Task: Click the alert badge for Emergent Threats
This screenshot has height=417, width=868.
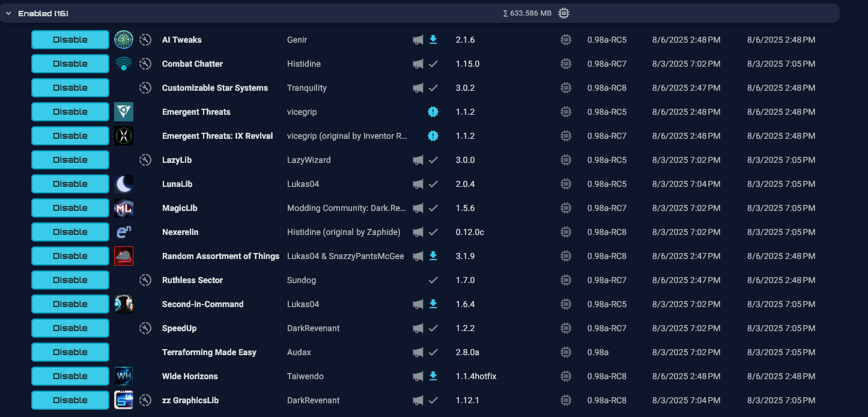Action: [x=433, y=112]
